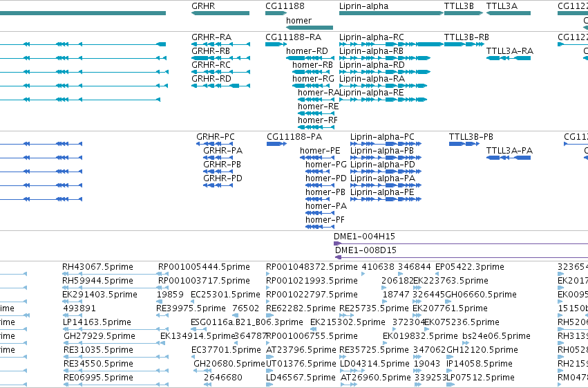Image resolution: width=588 pixels, height=388 pixels.
Task: Select EST RH59944.5prime
Action: click(97, 281)
